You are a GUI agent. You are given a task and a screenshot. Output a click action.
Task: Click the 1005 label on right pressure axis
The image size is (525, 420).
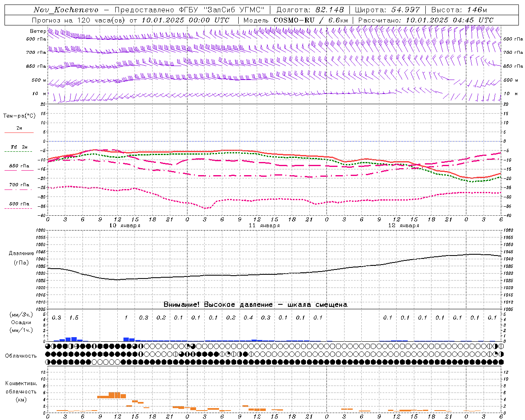[509, 309]
